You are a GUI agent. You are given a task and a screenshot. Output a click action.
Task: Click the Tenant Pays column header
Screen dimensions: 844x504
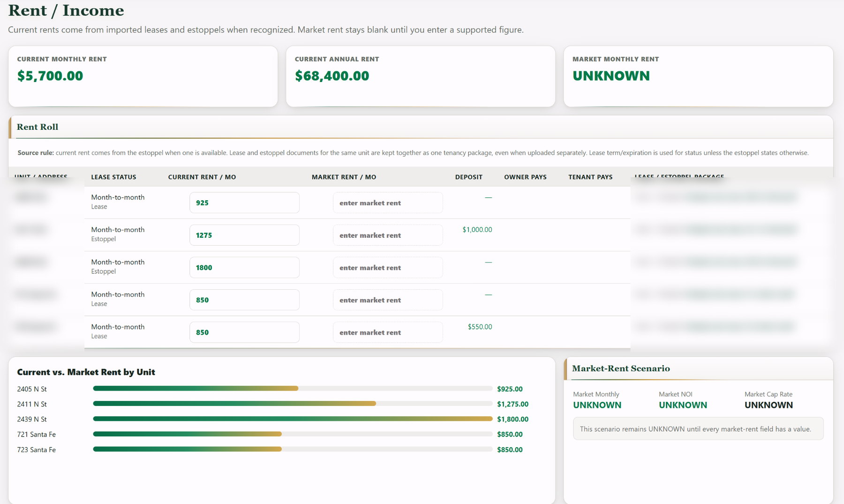pos(590,177)
